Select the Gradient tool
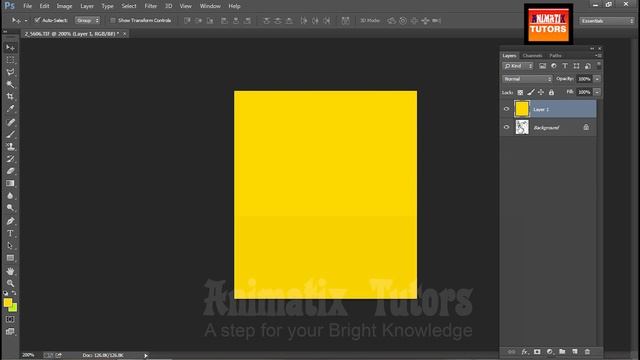Image resolution: width=640 pixels, height=360 pixels. 11,183
